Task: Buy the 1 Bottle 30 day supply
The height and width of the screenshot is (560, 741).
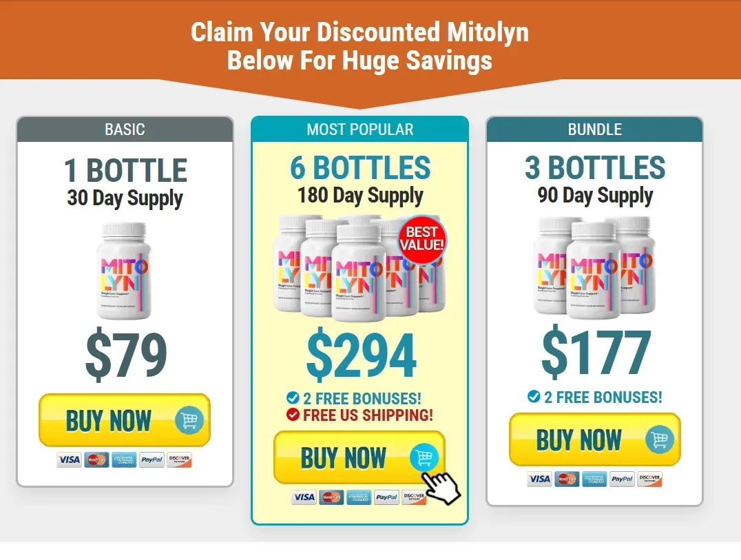Action: 124,420
